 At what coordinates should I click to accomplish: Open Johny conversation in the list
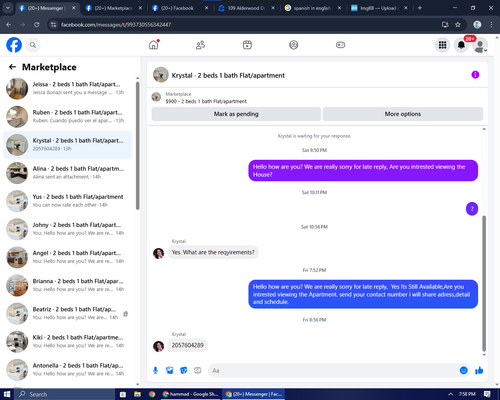pos(67,229)
